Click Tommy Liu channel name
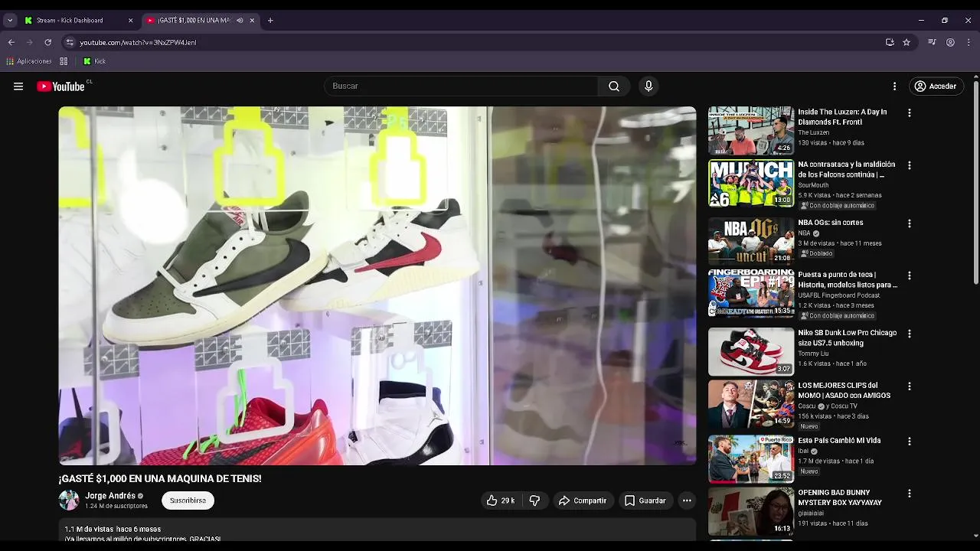This screenshot has height=551, width=980. pyautogui.click(x=812, y=354)
